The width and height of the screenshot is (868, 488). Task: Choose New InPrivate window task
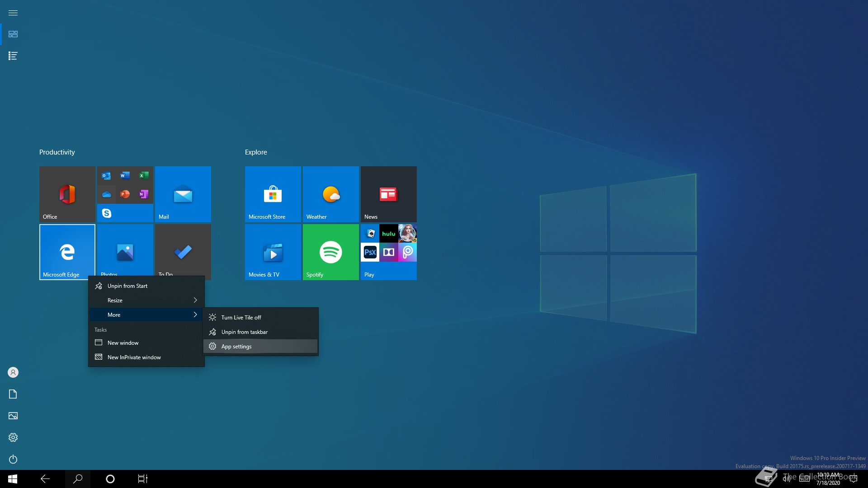pos(146,357)
